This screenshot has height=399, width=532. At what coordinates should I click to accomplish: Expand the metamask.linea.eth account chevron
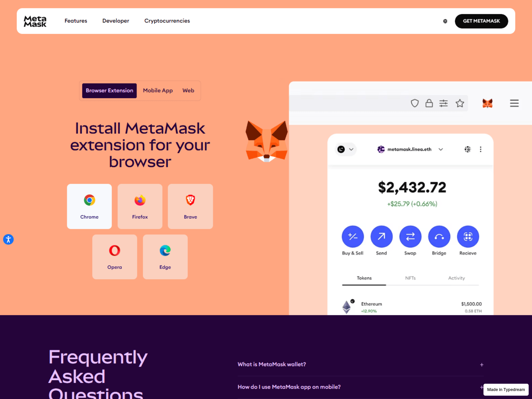point(441,149)
